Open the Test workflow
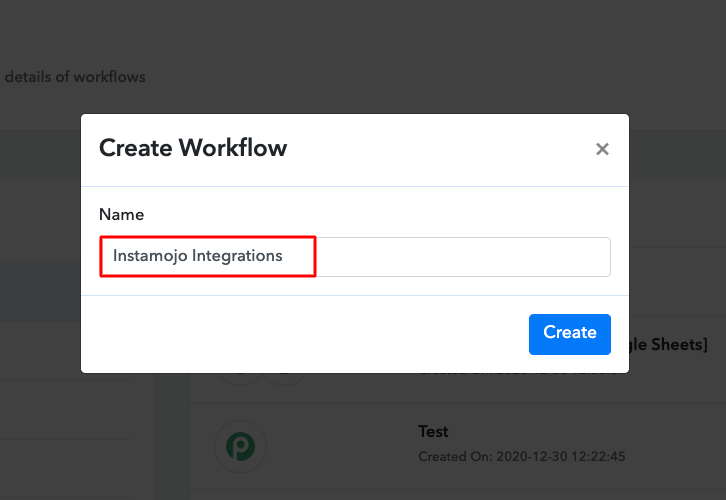This screenshot has width=726, height=500. (433, 432)
